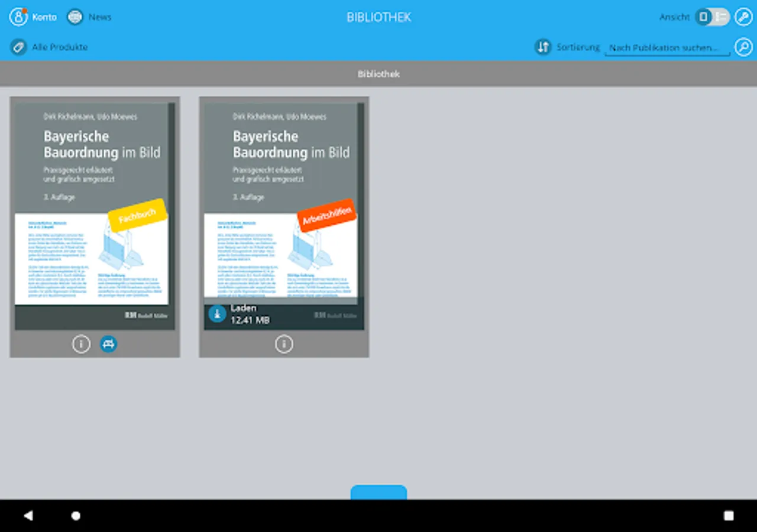Image resolution: width=757 pixels, height=532 pixels.
Task: Click the search magnifier next to field
Action: pyautogui.click(x=743, y=47)
